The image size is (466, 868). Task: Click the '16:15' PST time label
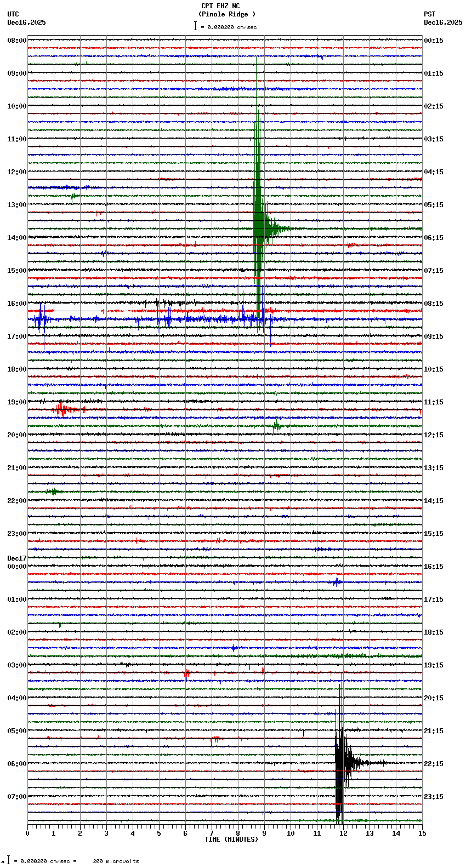click(x=434, y=567)
